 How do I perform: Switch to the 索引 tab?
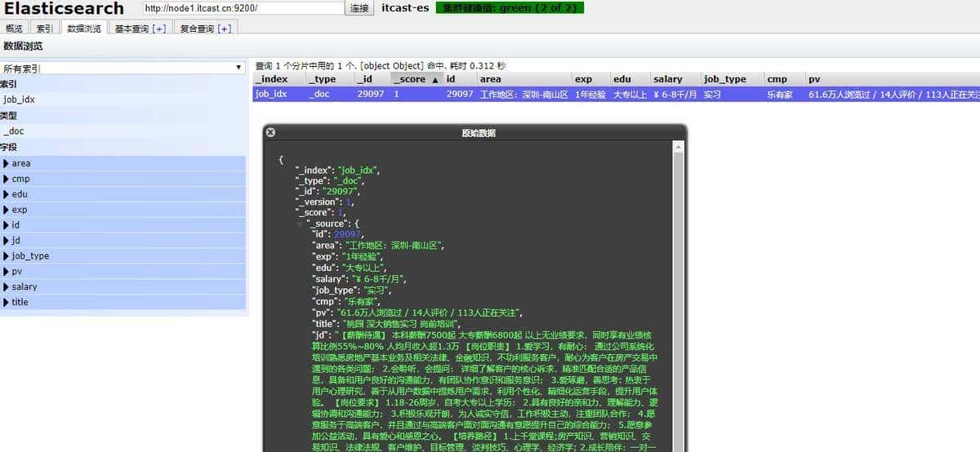tap(44, 29)
